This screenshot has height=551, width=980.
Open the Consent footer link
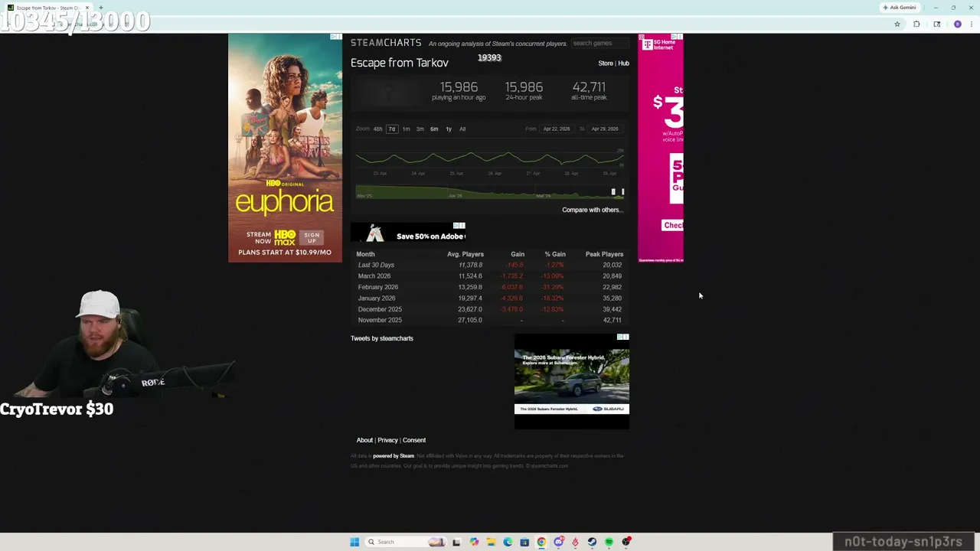pos(414,440)
